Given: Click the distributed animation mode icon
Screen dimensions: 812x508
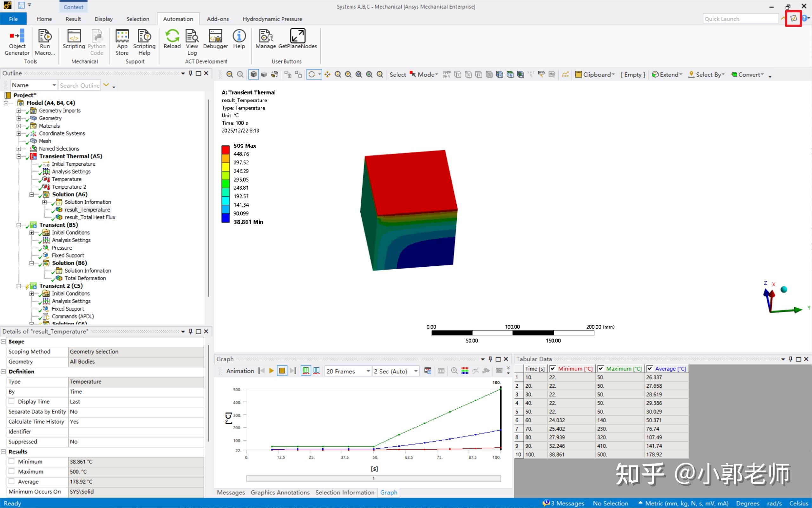Looking at the screenshot, I should click(x=306, y=371).
